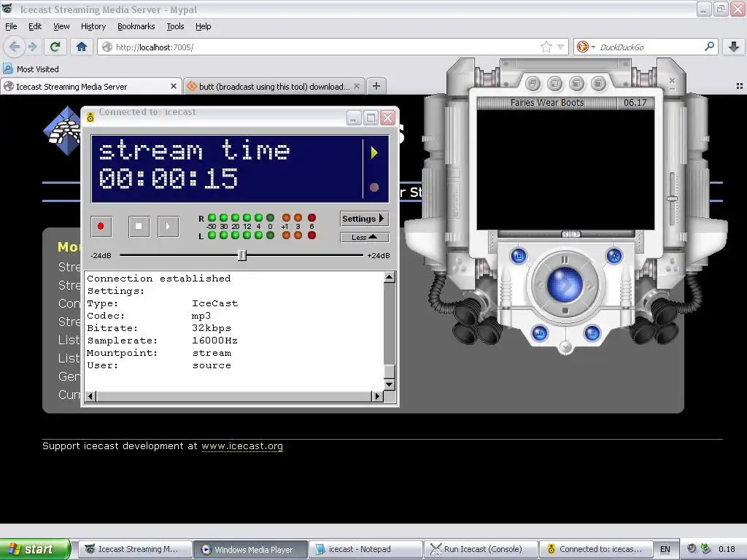Click the player seek bar handle

tap(570, 234)
